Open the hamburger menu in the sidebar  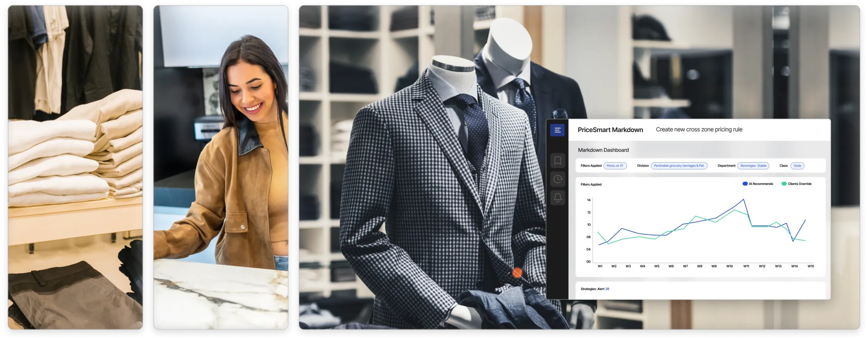(x=557, y=130)
